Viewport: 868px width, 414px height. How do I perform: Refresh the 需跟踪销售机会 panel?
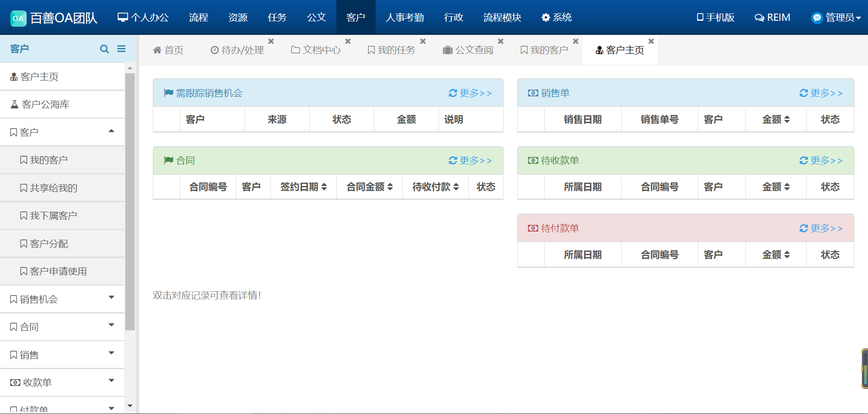tap(453, 93)
